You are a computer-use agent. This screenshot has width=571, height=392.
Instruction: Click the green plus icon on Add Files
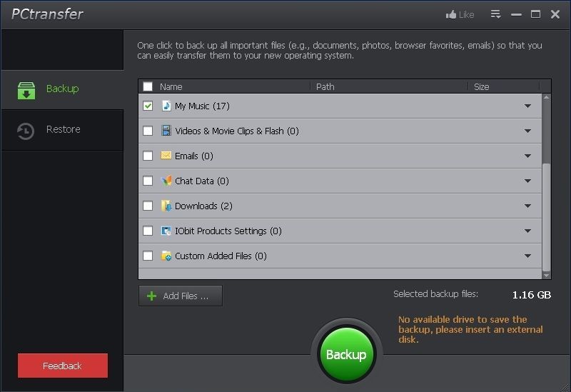(x=151, y=296)
